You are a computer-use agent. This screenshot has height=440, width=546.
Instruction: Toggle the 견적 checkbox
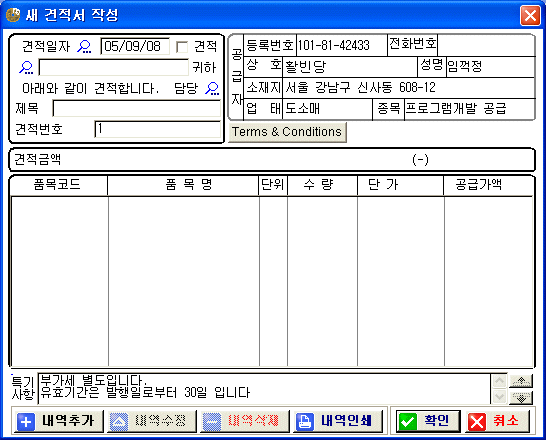coord(182,47)
